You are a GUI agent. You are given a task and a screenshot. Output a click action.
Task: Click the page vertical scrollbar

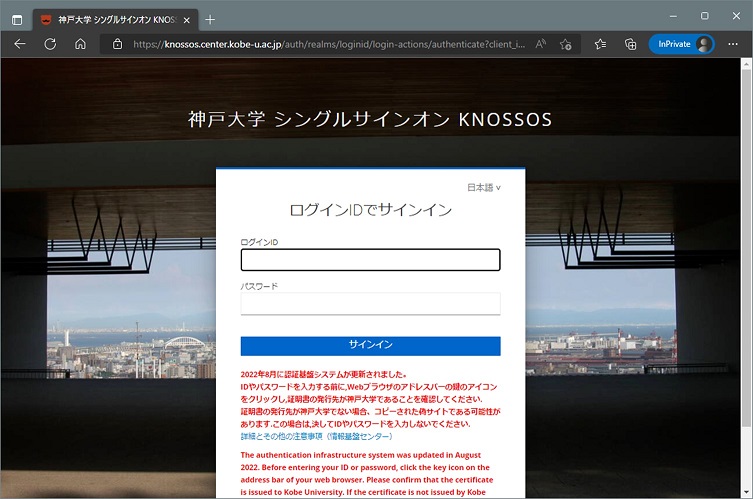point(746,247)
